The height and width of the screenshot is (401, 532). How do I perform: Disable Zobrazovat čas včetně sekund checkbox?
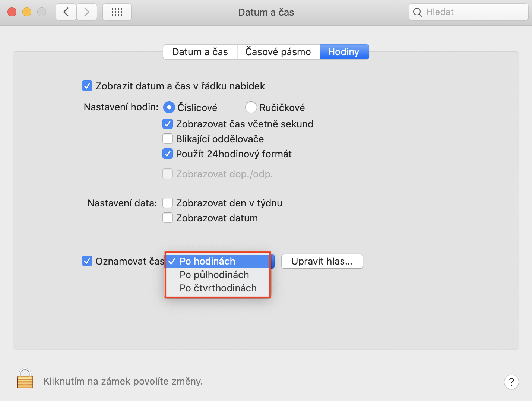pyautogui.click(x=168, y=124)
